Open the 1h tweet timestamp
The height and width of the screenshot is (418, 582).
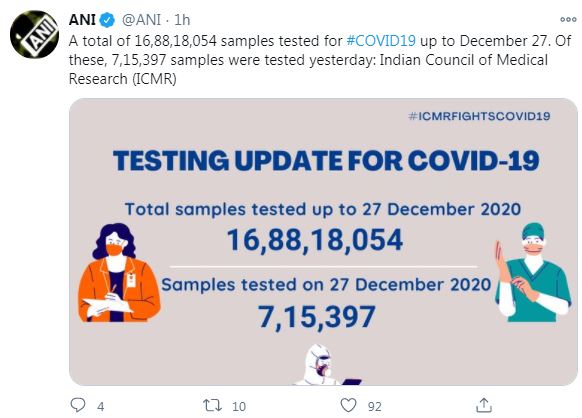point(182,20)
